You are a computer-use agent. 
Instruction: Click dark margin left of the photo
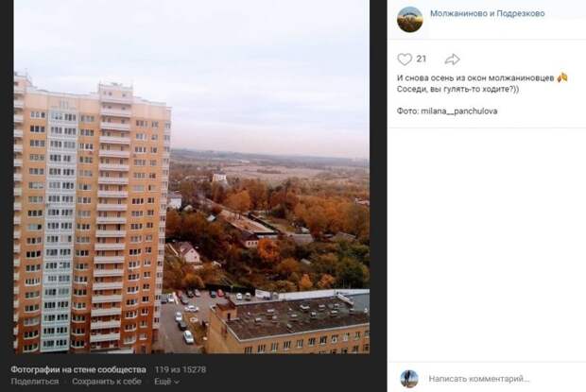pyautogui.click(x=7, y=177)
